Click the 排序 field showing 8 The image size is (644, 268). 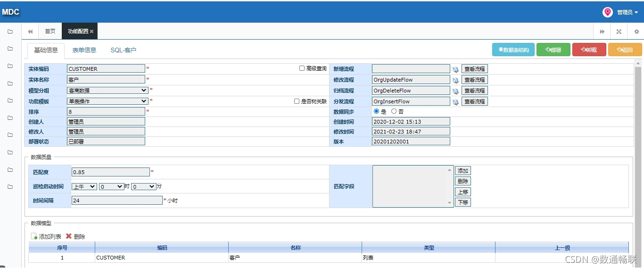[x=106, y=112]
